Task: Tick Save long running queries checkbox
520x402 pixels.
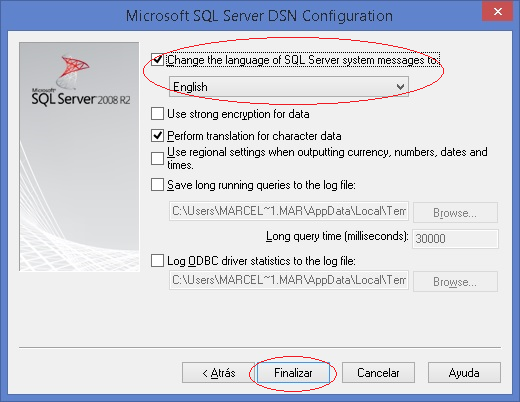Action: 157,184
